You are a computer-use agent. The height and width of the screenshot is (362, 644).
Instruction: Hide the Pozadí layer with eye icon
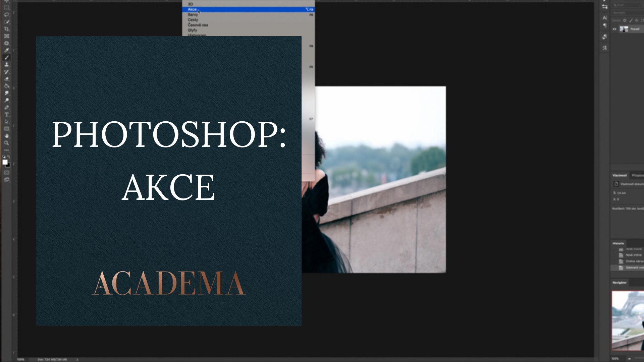click(x=614, y=29)
